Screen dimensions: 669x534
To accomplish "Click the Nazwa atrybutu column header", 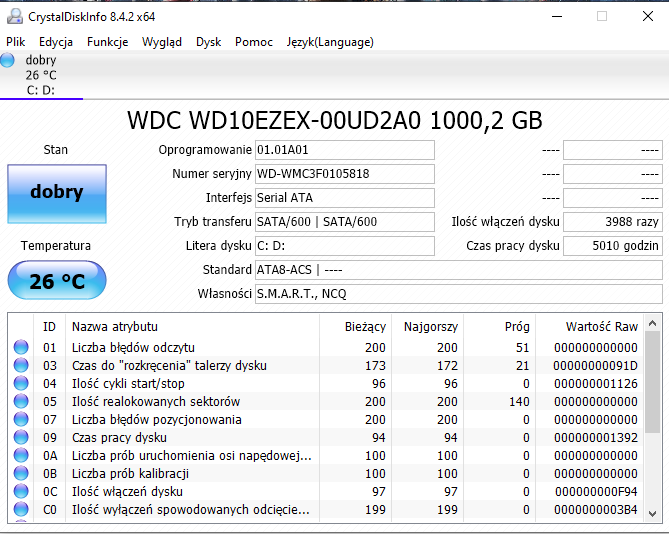I will (x=192, y=327).
